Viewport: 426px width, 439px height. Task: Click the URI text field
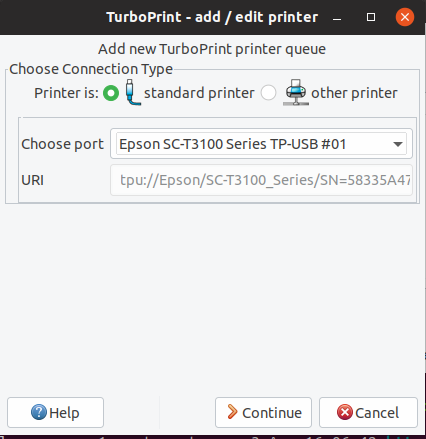coord(261,180)
